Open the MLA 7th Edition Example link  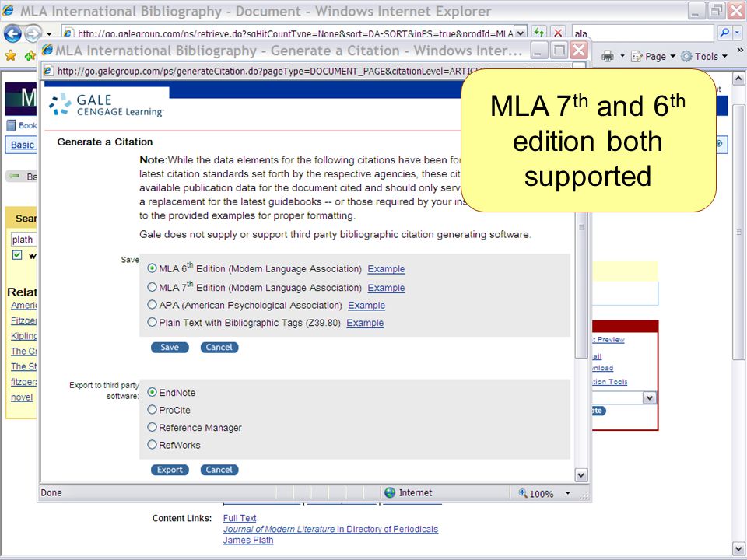coord(386,288)
